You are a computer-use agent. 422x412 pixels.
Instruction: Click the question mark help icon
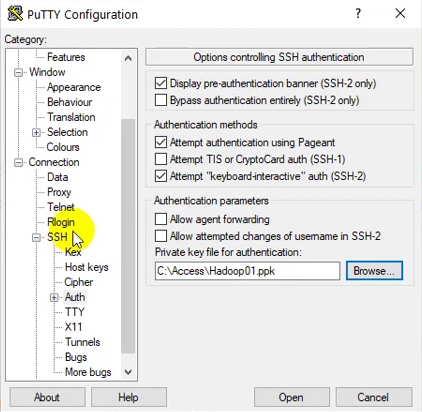[x=358, y=13]
